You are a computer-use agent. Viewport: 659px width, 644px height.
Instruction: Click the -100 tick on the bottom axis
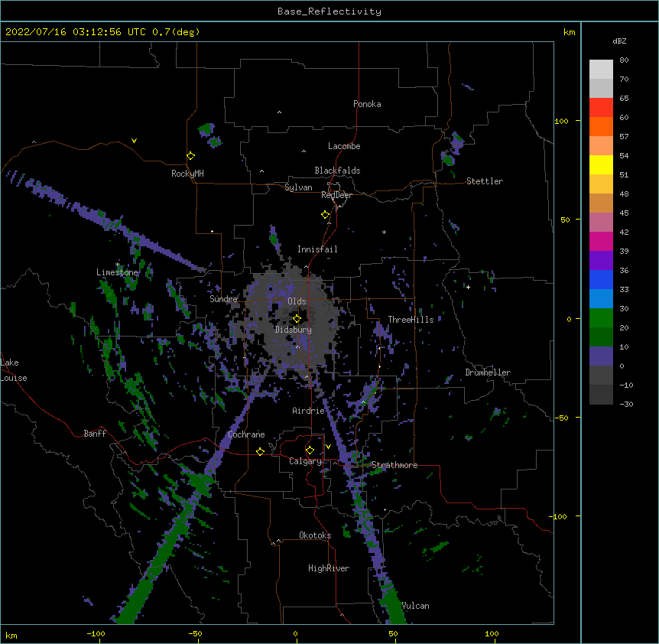click(x=96, y=633)
